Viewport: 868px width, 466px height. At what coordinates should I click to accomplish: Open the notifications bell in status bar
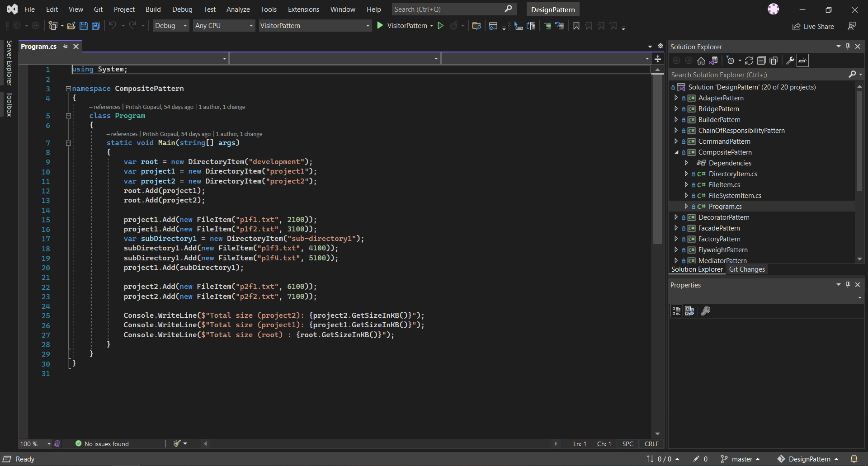[854, 459]
